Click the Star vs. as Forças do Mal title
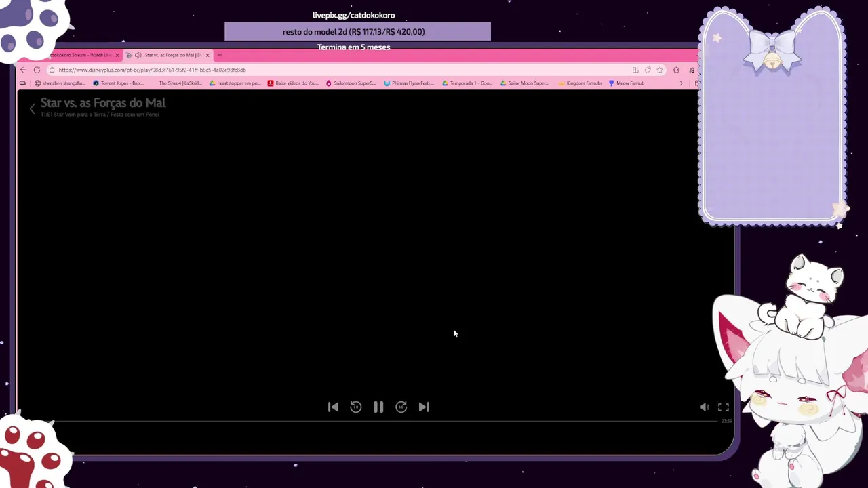Image resolution: width=868 pixels, height=488 pixels. coord(103,102)
